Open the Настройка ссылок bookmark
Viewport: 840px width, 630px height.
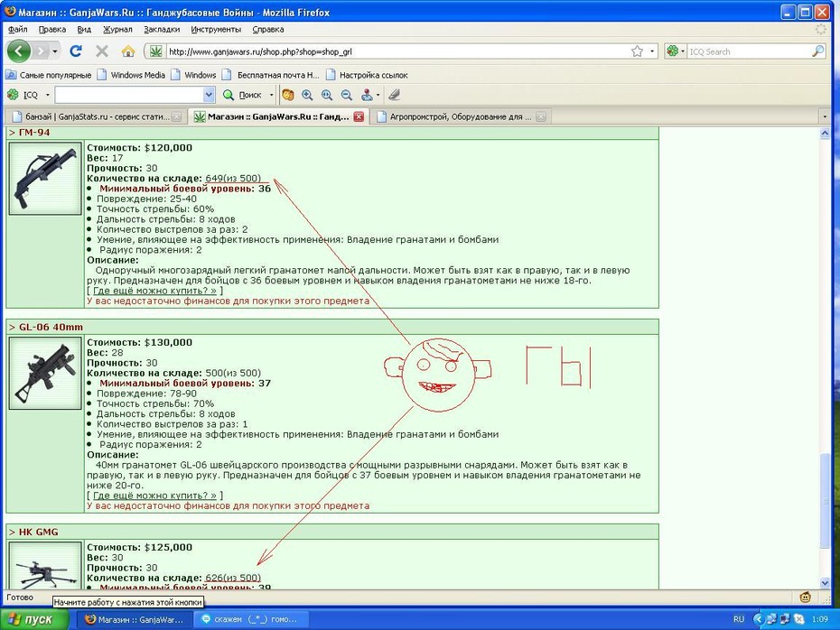coord(367,75)
